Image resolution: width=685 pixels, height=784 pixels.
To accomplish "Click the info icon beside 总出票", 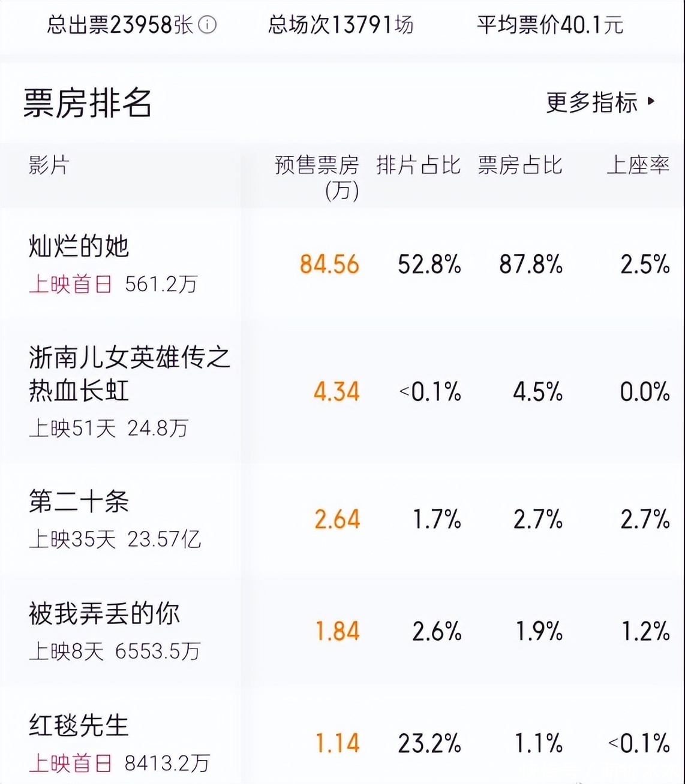I will click(207, 25).
